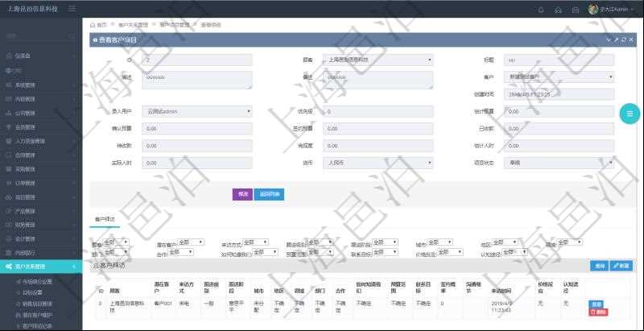Screen dimensions: 644x331
Task: Click the panel wrench settings icon
Action: [x=616, y=39]
